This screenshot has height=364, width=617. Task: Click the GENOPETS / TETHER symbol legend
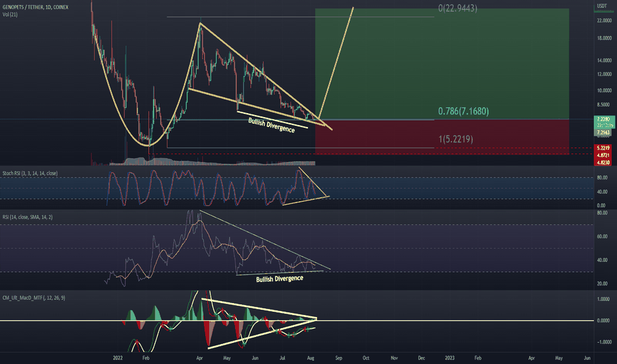tap(35, 7)
